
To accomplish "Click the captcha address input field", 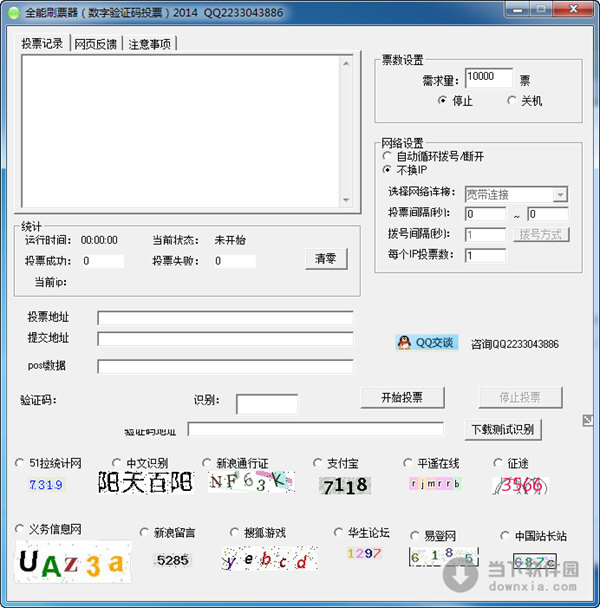I will pos(315,429).
